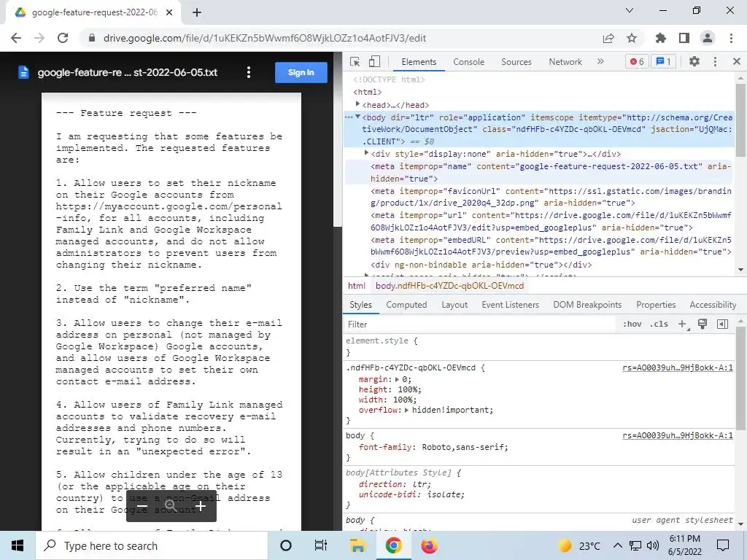Toggle the device toolbar in DevTools

point(374,61)
